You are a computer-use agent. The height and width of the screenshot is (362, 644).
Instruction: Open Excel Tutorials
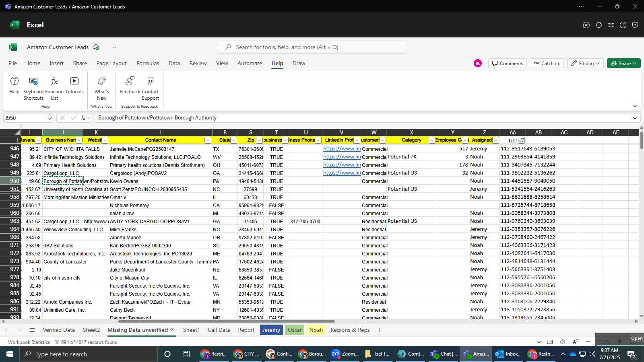click(74, 86)
